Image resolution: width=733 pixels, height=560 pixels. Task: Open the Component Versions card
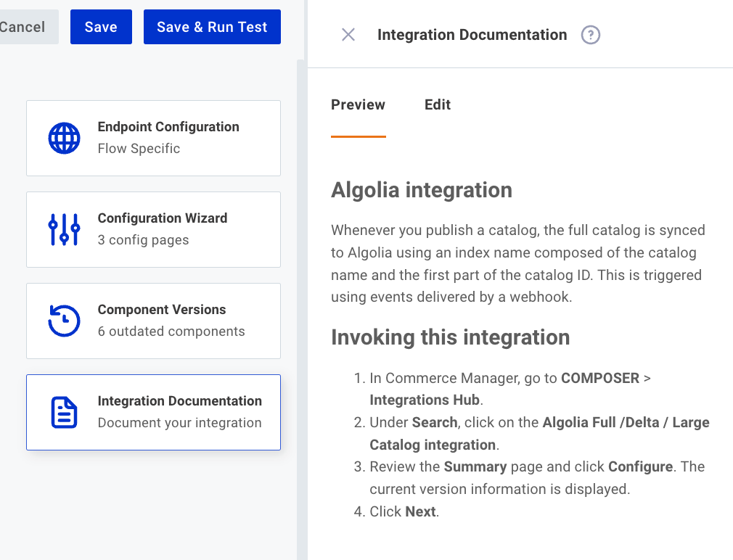tap(153, 321)
